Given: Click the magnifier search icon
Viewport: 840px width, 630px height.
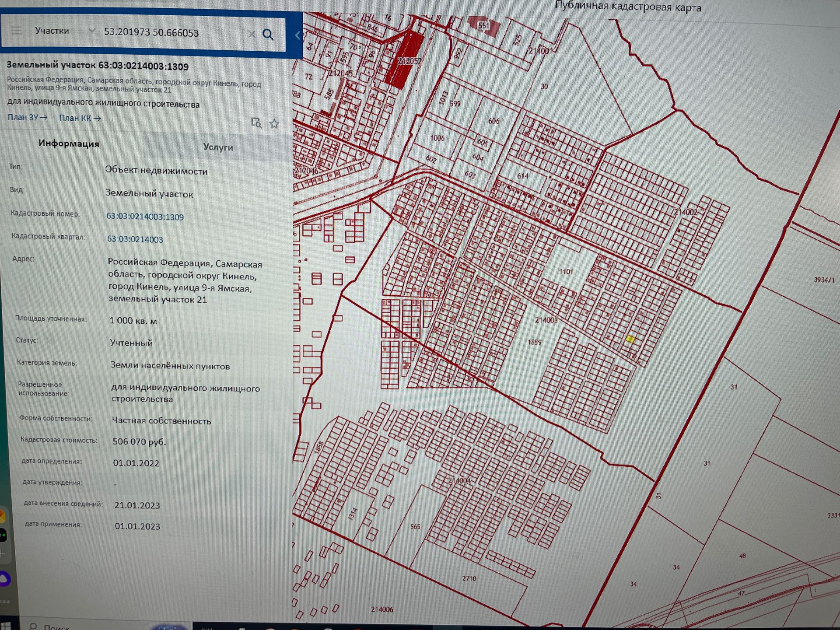Looking at the screenshot, I should (268, 35).
